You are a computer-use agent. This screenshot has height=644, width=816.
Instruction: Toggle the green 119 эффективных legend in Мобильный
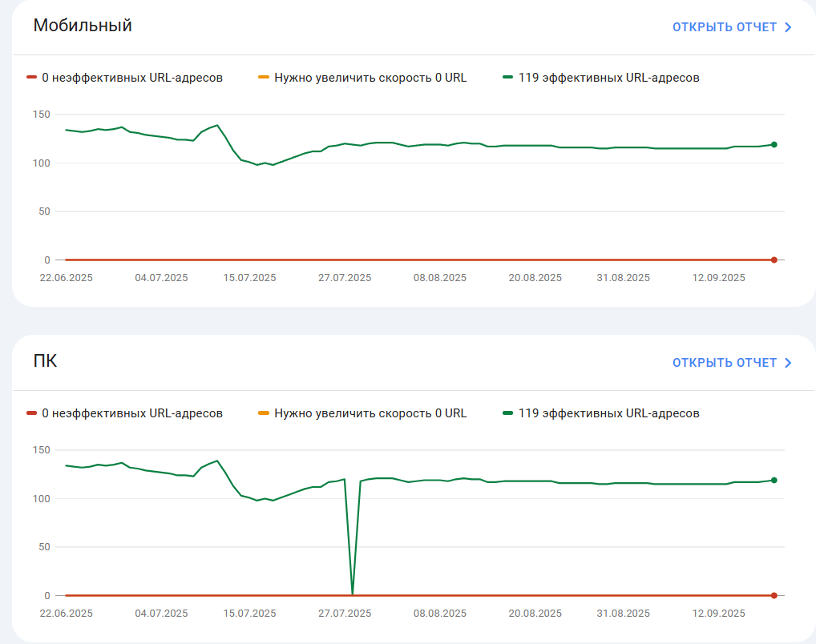tap(601, 78)
